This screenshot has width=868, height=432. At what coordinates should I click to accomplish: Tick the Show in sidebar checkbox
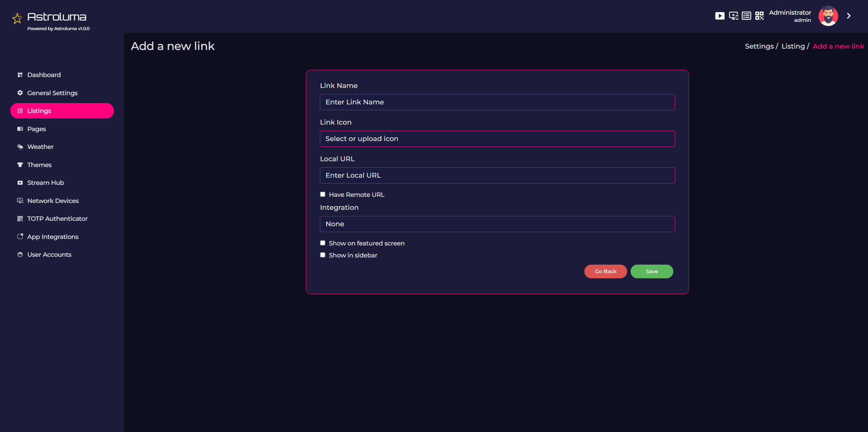click(323, 255)
